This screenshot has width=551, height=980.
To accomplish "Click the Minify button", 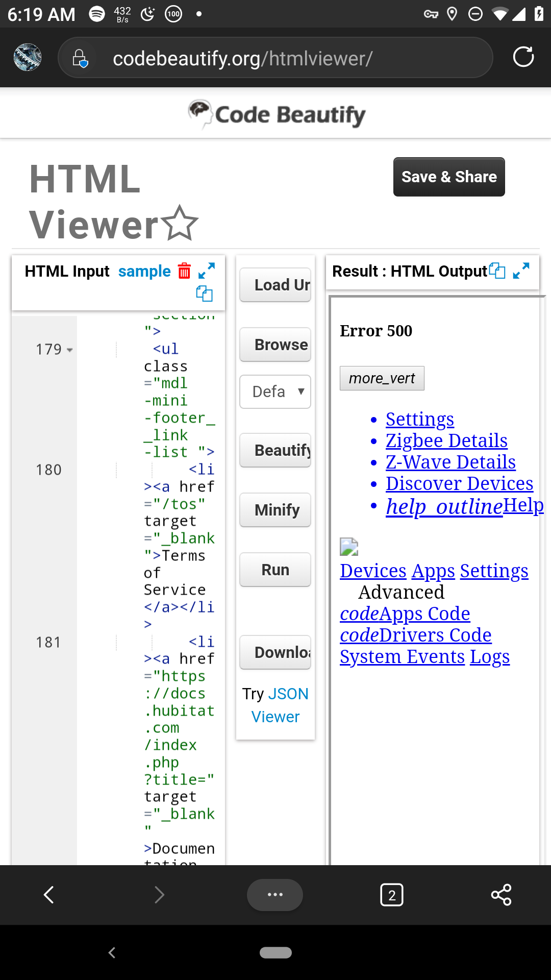I will point(275,510).
